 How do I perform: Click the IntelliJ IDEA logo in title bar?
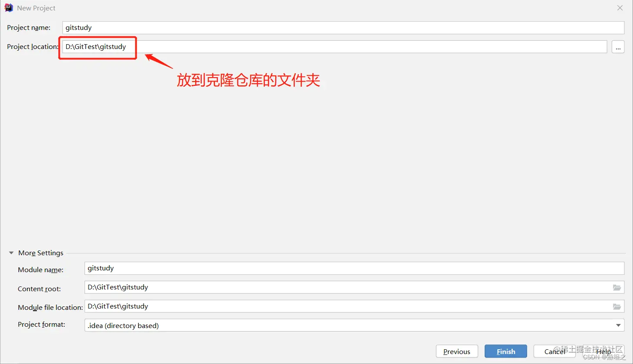[9, 8]
